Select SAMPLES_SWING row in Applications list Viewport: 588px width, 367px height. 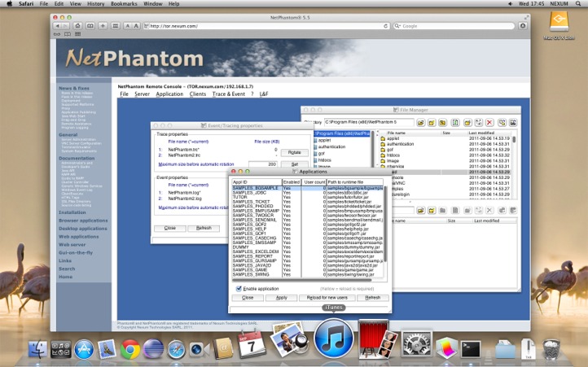coord(307,274)
